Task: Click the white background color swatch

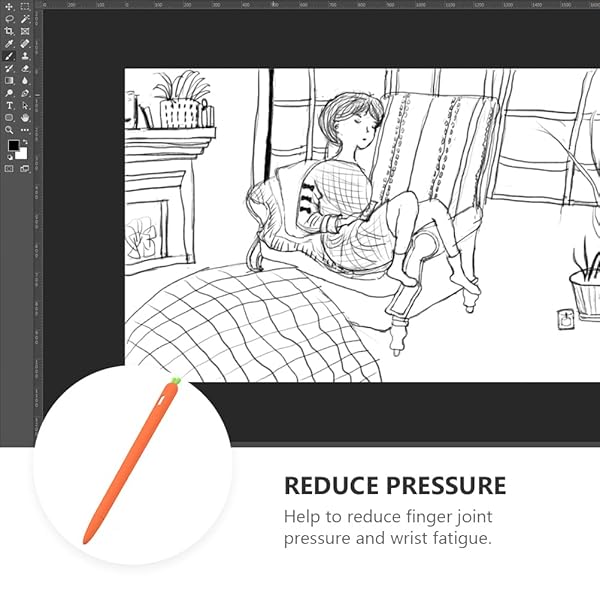Action: click(22, 155)
